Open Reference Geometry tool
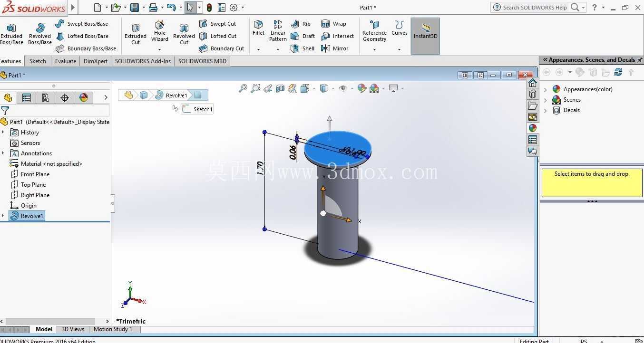Image resolution: width=644 pixels, height=343 pixels. pyautogui.click(x=374, y=31)
